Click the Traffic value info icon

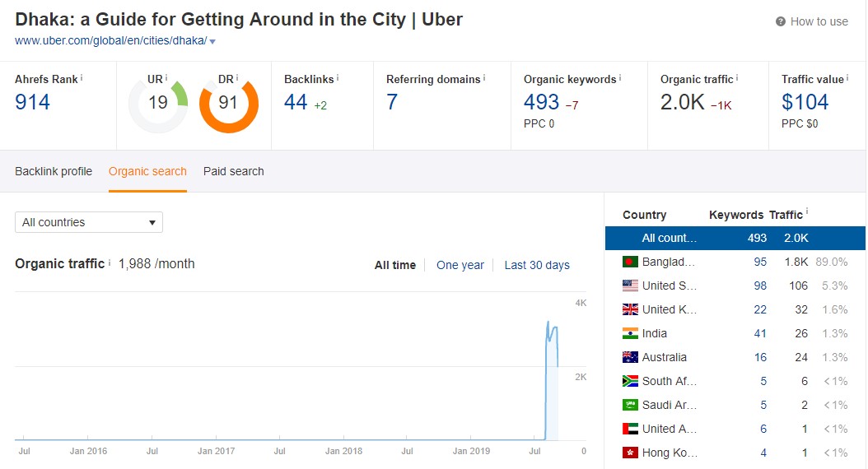(x=847, y=78)
